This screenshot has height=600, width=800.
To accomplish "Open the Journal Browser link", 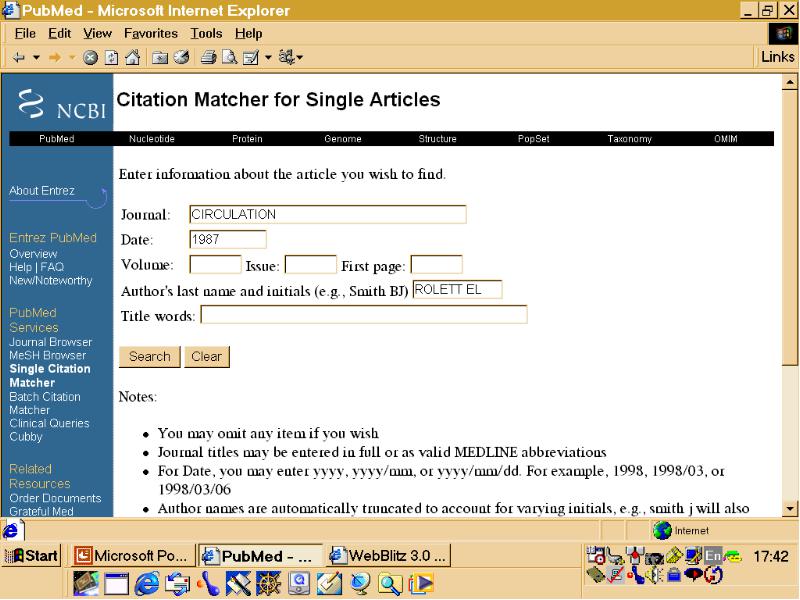I will click(51, 342).
